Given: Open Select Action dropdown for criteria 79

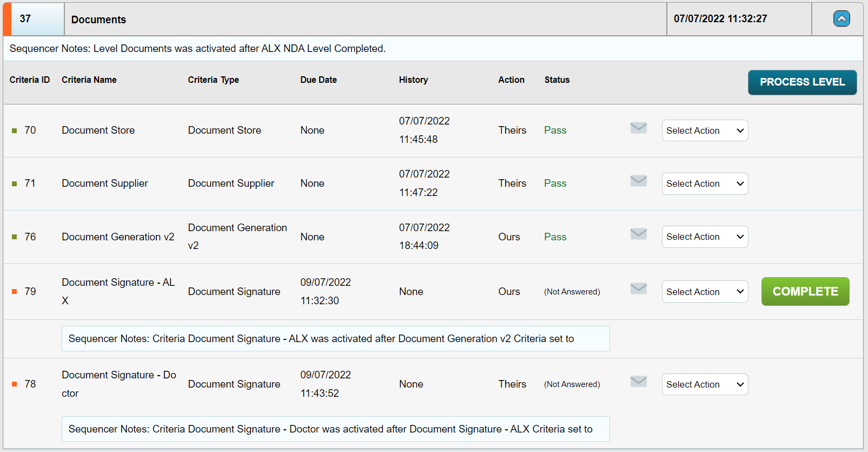Looking at the screenshot, I should pos(705,292).
